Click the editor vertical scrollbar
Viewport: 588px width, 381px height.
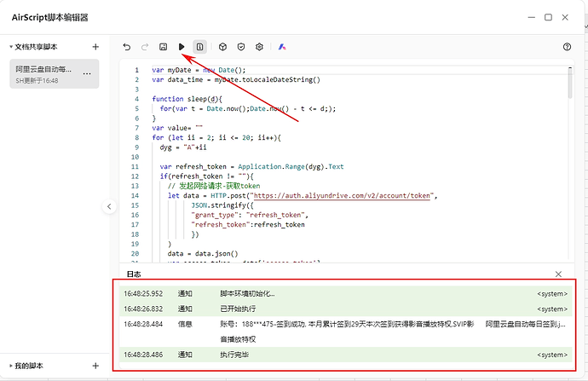pyautogui.click(x=570, y=84)
